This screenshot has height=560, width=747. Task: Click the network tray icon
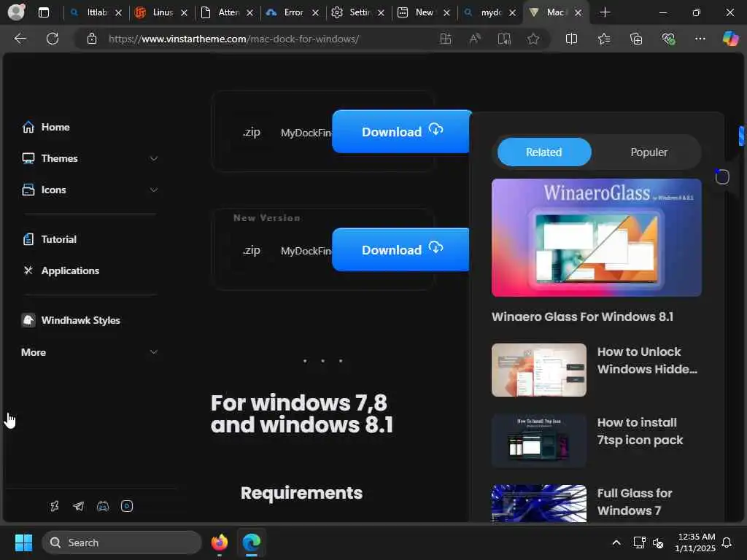coord(639,542)
